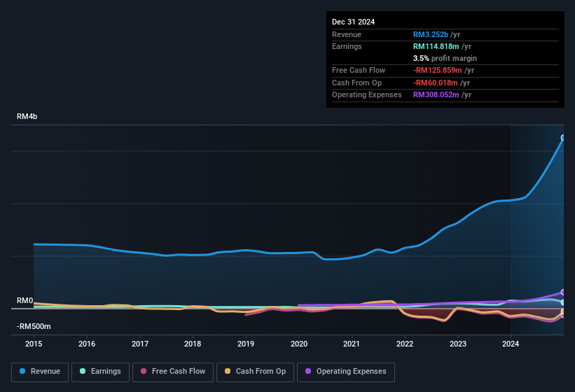This screenshot has width=575, height=392.
Task: Click the 2024 x-axis label
Action: tap(511, 344)
